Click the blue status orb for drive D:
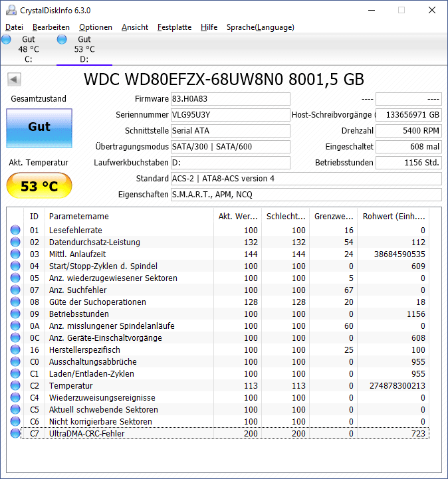Screen dimensions: 448x479 [x=62, y=39]
